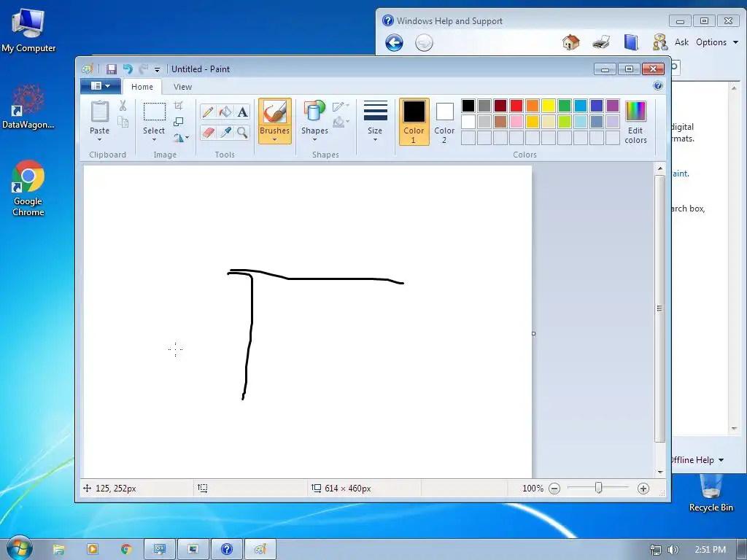
Task: Expand the Rotate or flip dropdown
Action: [x=181, y=138]
